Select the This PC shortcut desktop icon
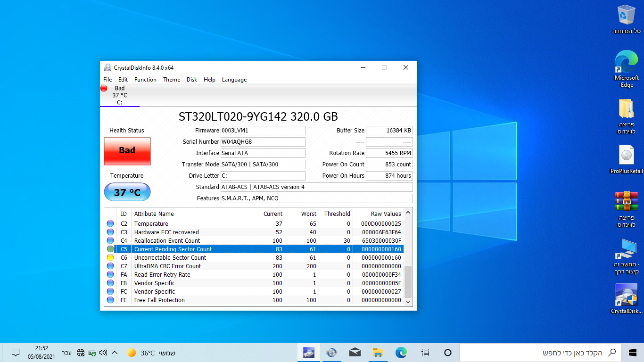This screenshot has width=644, height=362. [627, 256]
